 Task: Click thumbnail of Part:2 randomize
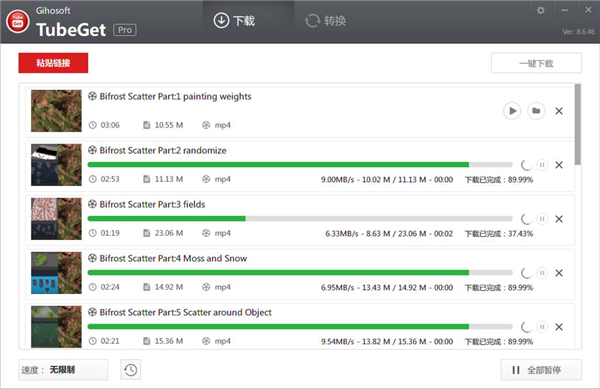[x=56, y=164]
